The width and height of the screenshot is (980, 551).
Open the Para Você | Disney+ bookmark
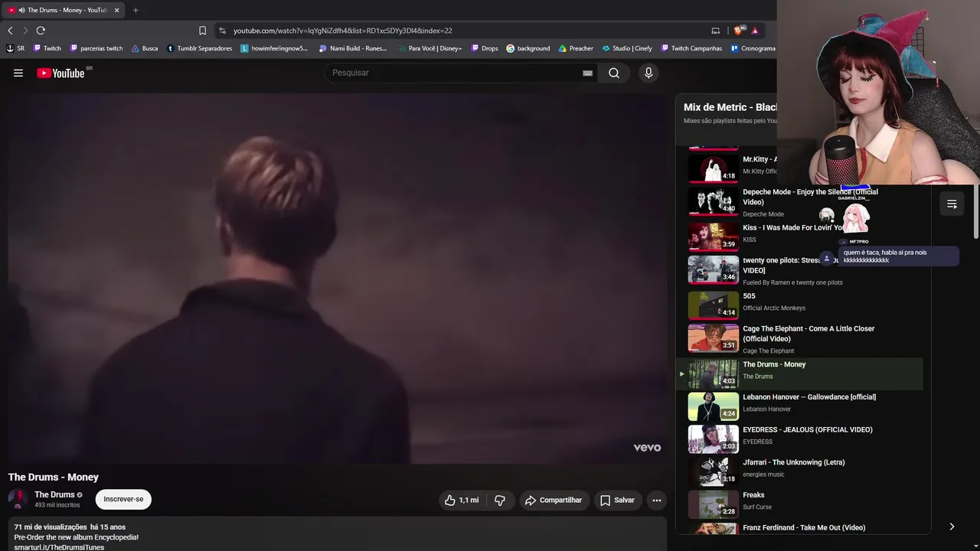pos(430,48)
